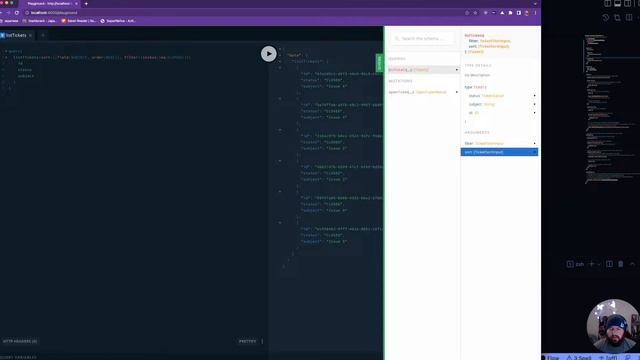
Task: Toggle the green docs side tab
Action: coord(379,62)
